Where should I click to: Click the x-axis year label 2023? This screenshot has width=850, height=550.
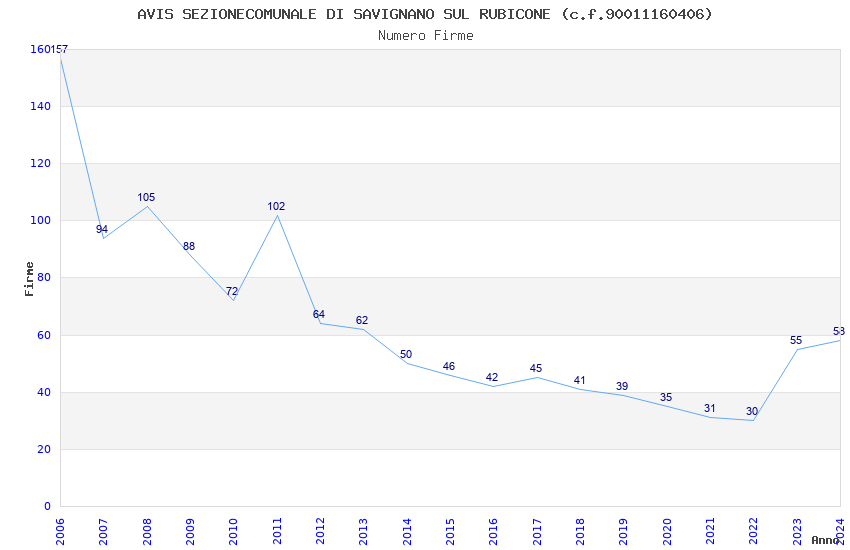[x=797, y=532]
